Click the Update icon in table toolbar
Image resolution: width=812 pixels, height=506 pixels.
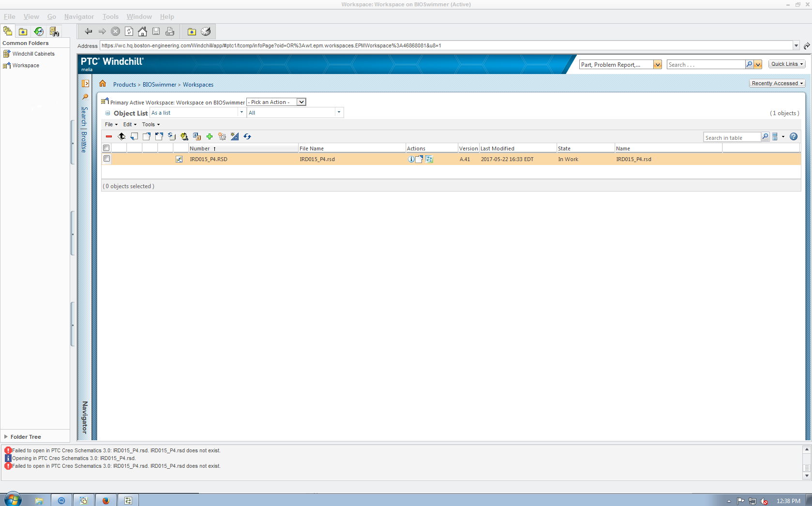point(172,136)
